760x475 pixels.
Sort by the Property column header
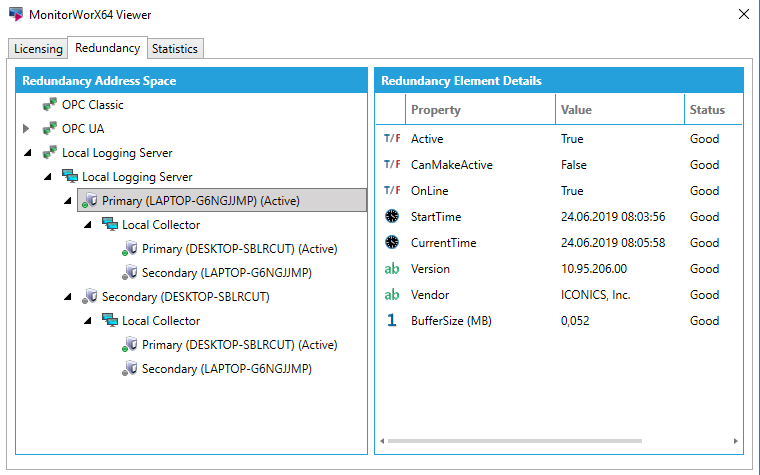(480, 110)
